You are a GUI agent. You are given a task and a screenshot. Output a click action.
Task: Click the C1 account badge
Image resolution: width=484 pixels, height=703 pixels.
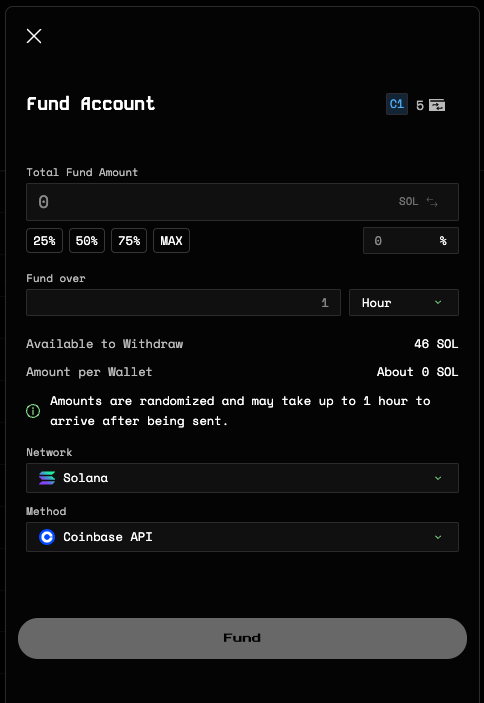point(397,104)
